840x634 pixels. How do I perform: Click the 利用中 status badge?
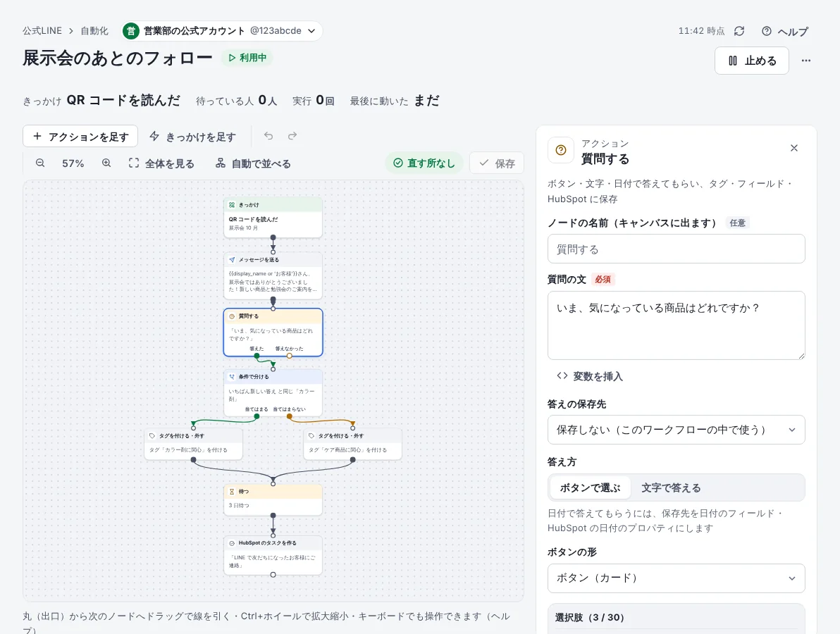click(247, 57)
